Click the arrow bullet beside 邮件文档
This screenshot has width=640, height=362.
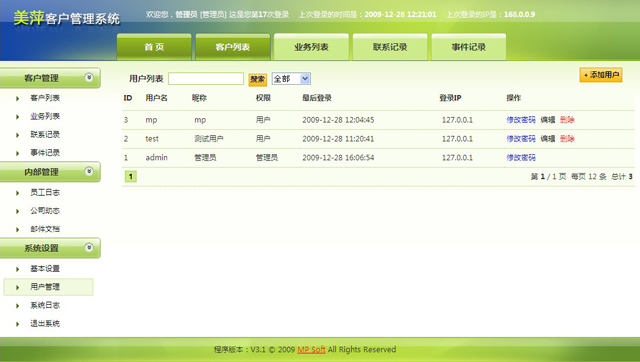tap(18, 230)
